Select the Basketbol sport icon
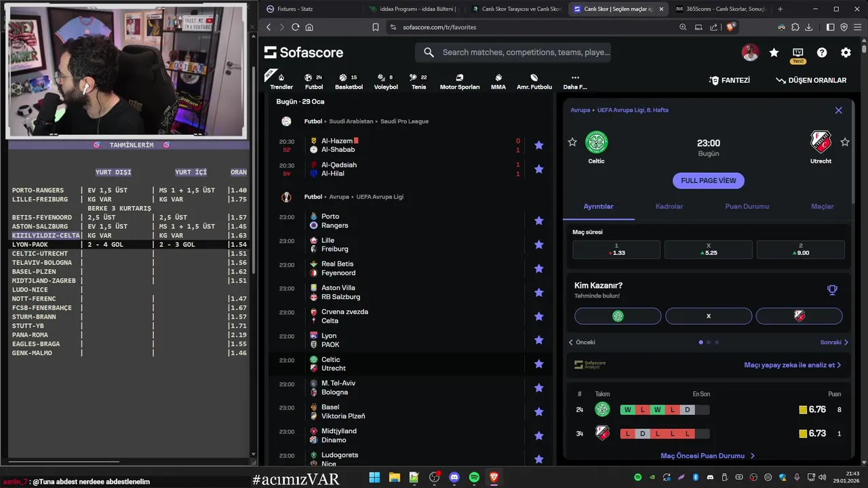Image resolution: width=868 pixels, height=488 pixels. (x=349, y=81)
